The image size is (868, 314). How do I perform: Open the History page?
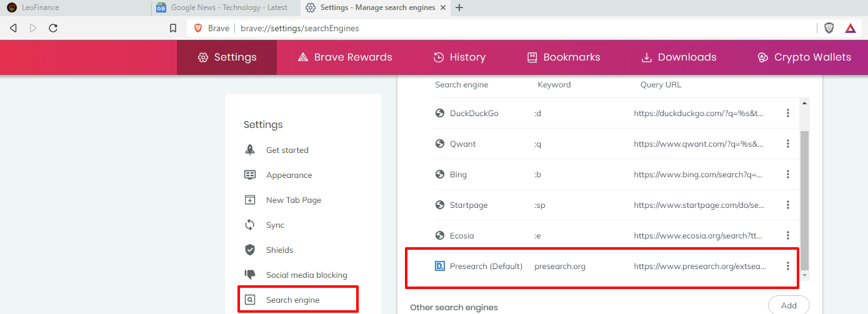pyautogui.click(x=459, y=57)
